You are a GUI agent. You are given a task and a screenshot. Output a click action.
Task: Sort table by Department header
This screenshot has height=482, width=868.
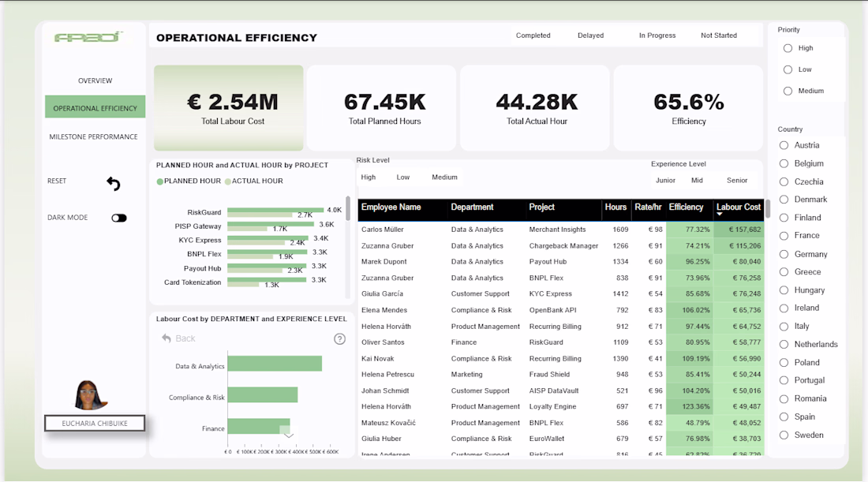click(x=472, y=207)
